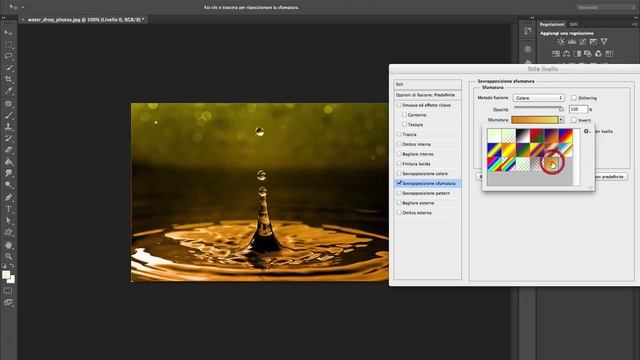Click the foreground color swatch
This screenshot has width=640, height=360.
(6, 275)
